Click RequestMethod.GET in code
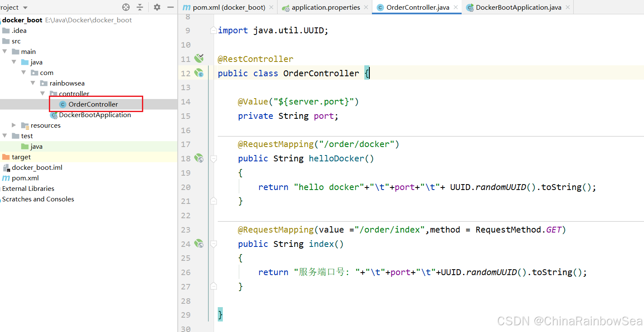 pyautogui.click(x=518, y=230)
